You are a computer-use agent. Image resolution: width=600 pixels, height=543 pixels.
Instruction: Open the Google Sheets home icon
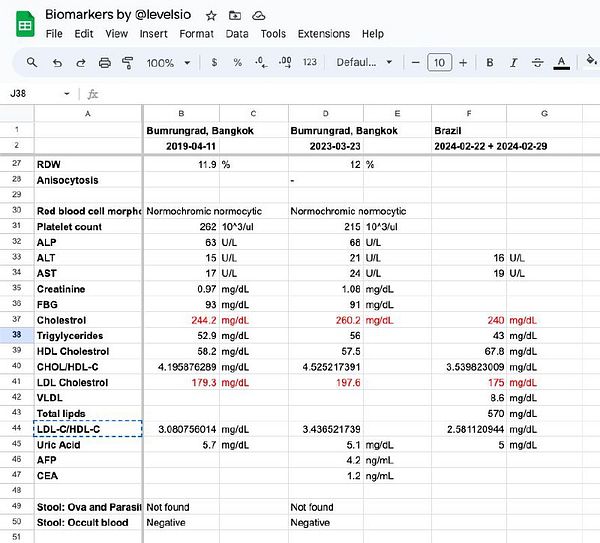[x=25, y=24]
